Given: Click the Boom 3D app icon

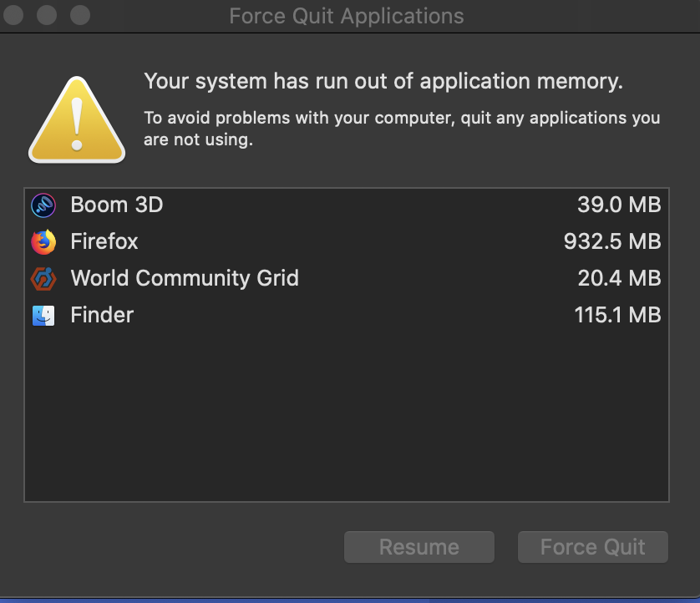Looking at the screenshot, I should (43, 205).
